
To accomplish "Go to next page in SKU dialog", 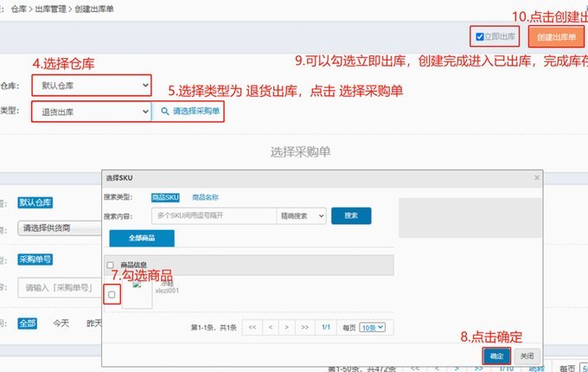I will [286, 327].
